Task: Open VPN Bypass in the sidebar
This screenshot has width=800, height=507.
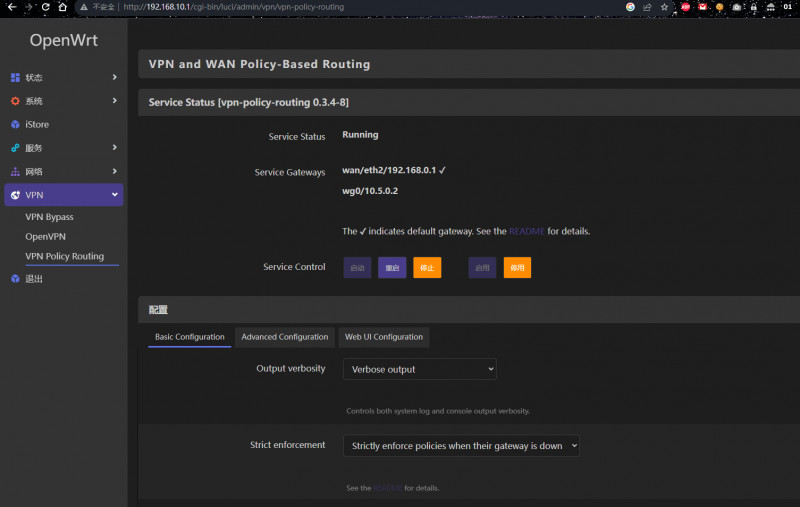Action: click(x=49, y=217)
